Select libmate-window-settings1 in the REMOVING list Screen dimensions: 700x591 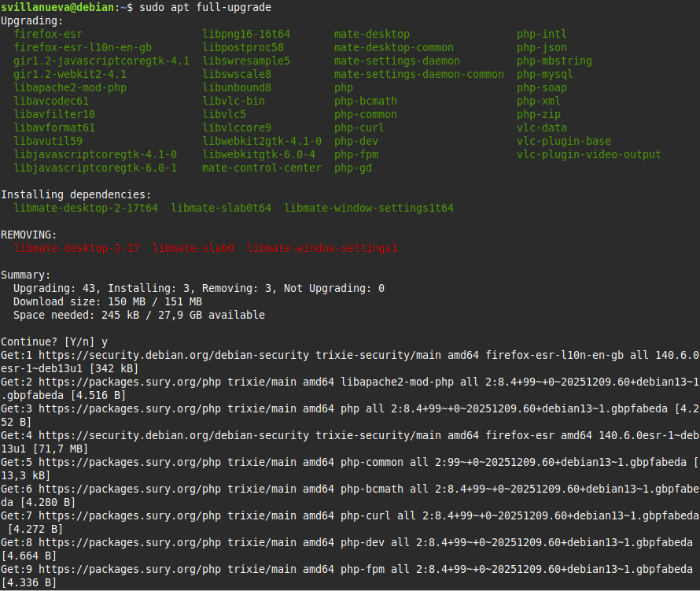click(x=322, y=248)
